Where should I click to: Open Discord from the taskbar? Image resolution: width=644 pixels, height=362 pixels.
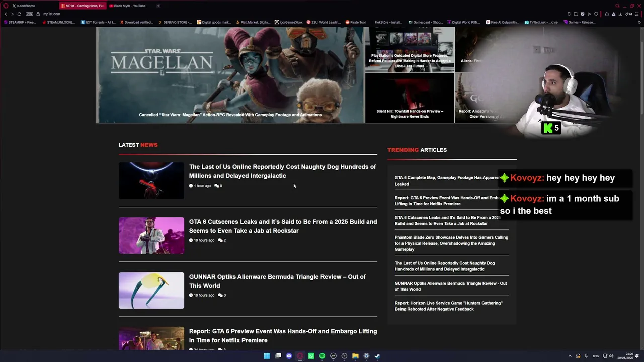coord(289,356)
